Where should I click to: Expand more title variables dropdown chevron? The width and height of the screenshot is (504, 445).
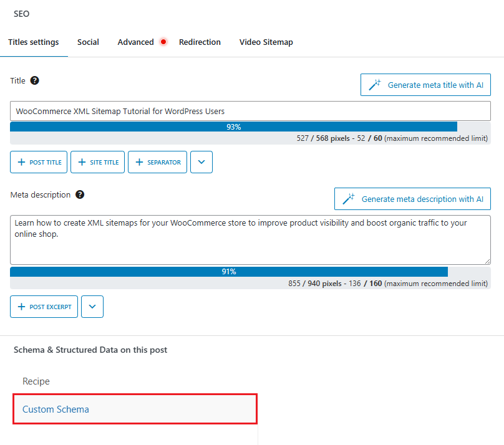click(x=201, y=162)
